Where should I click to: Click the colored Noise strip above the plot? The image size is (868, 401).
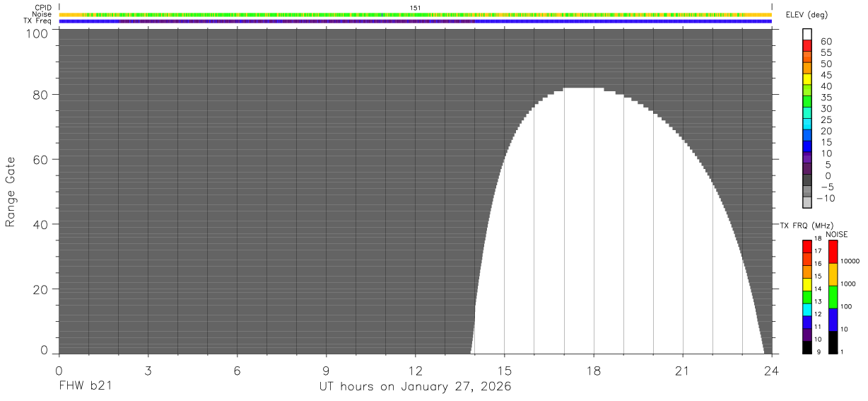pyautogui.click(x=416, y=14)
